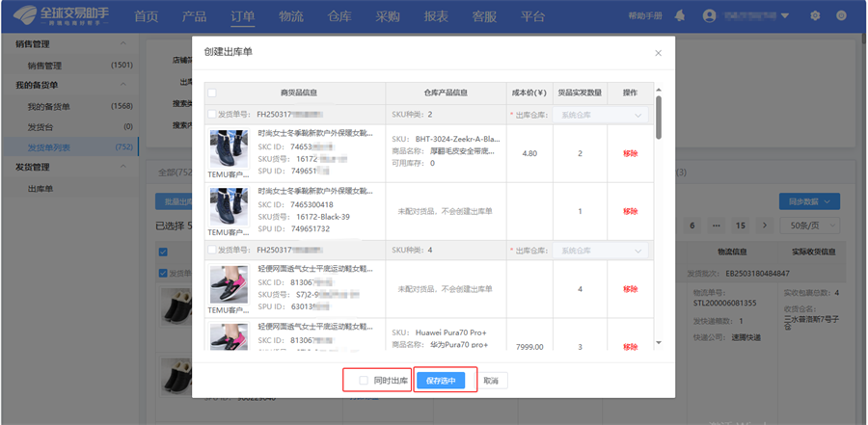Click the notification bell icon
The image size is (868, 425).
point(680,16)
